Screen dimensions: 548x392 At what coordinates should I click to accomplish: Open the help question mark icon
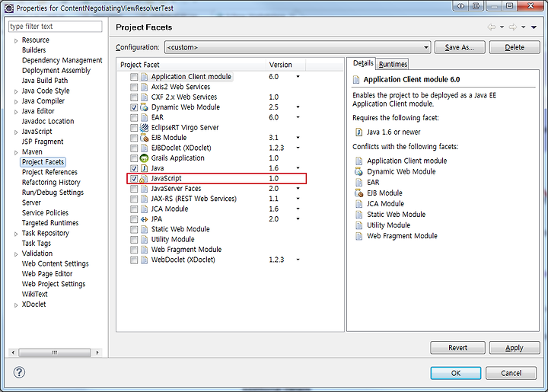[19, 372]
